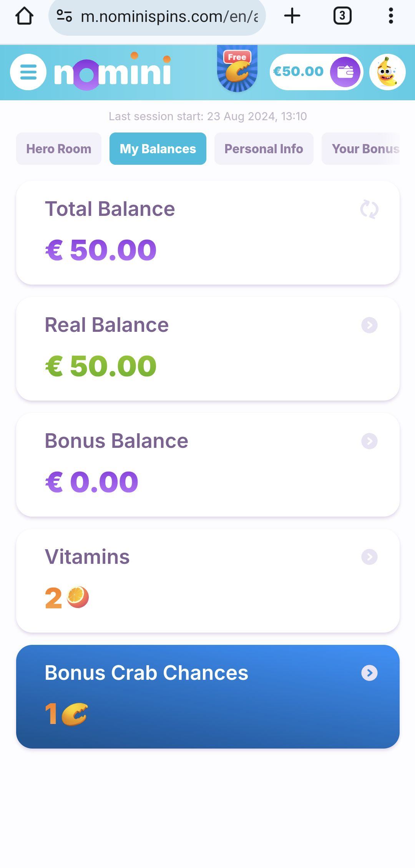The width and height of the screenshot is (415, 868).
Task: Expand Vitamins details arrow
Action: [x=369, y=557]
